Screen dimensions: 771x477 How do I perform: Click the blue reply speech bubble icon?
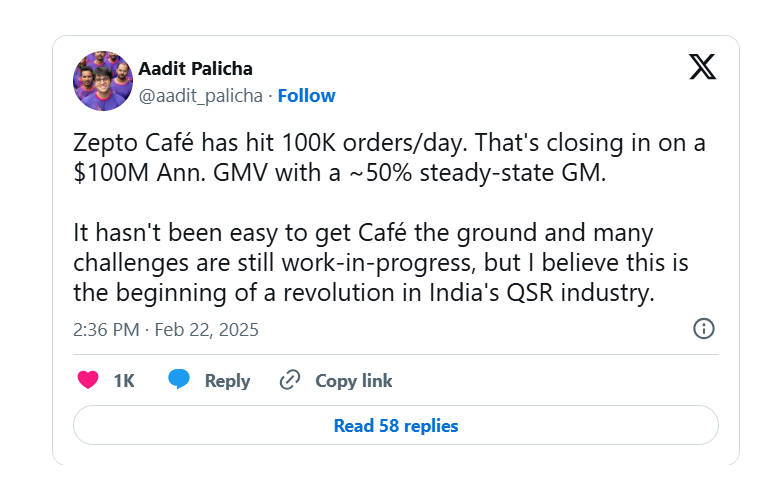178,380
